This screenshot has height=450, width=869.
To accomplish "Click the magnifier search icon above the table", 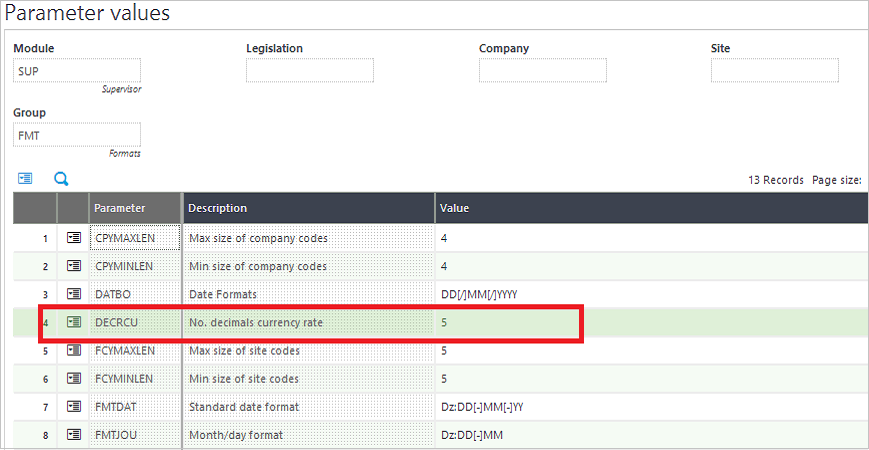I will pos(61,179).
